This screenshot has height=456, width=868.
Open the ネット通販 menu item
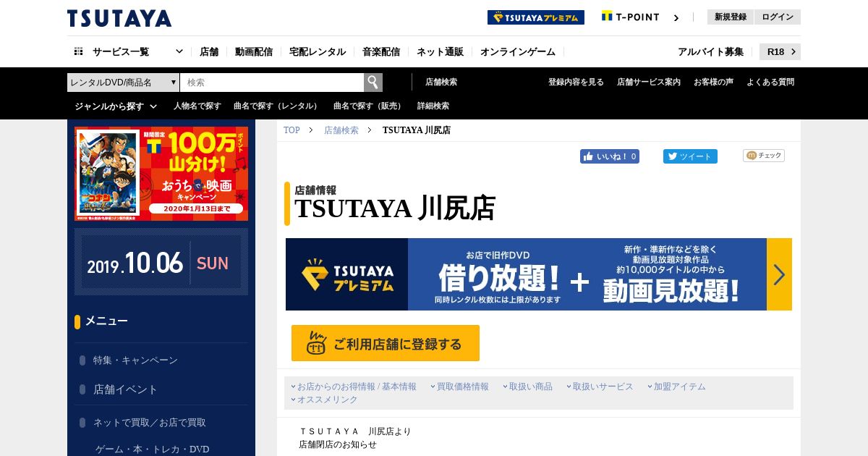pyautogui.click(x=440, y=51)
